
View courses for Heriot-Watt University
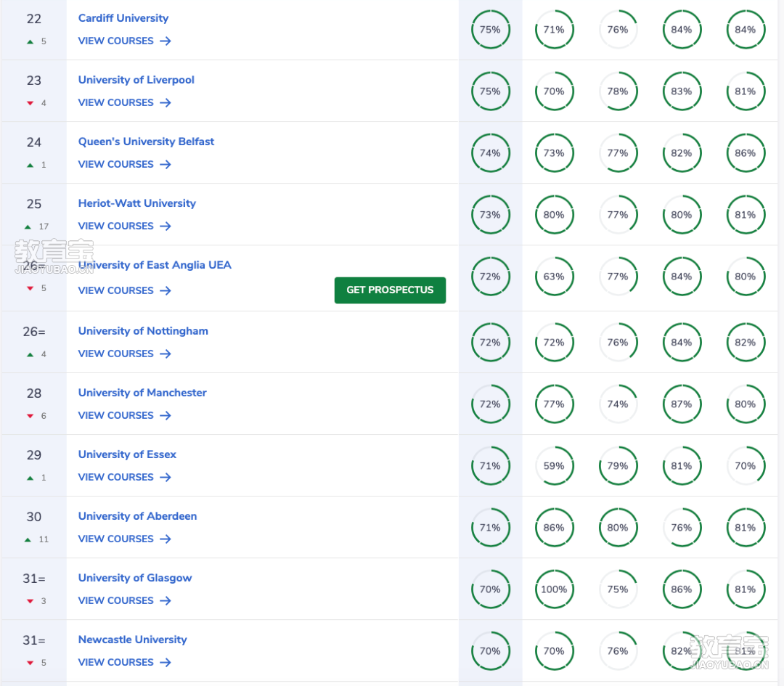pyautogui.click(x=125, y=226)
